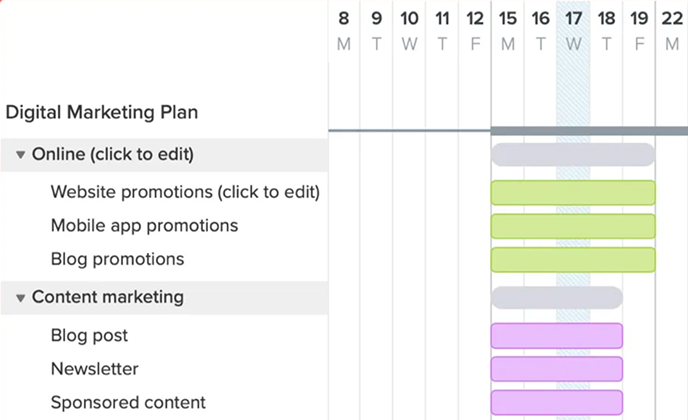
Task: Click the day 8 Monday column header
Action: pyautogui.click(x=344, y=30)
